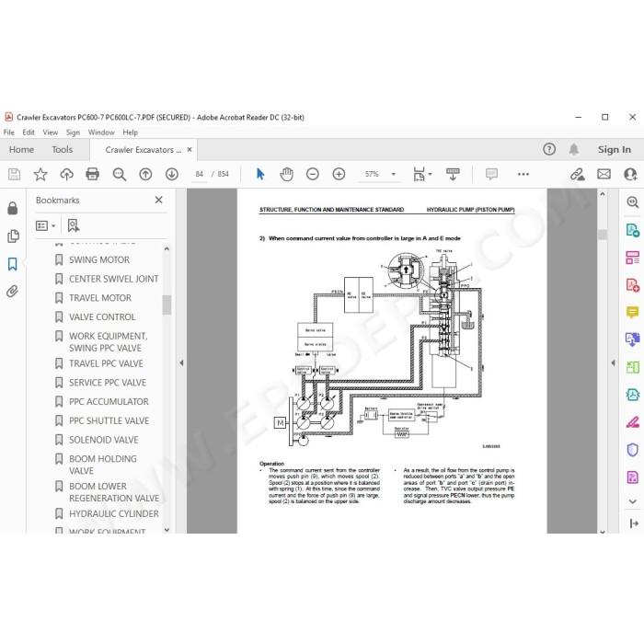Send file by email envelope
644x644 pixels.
604,174
